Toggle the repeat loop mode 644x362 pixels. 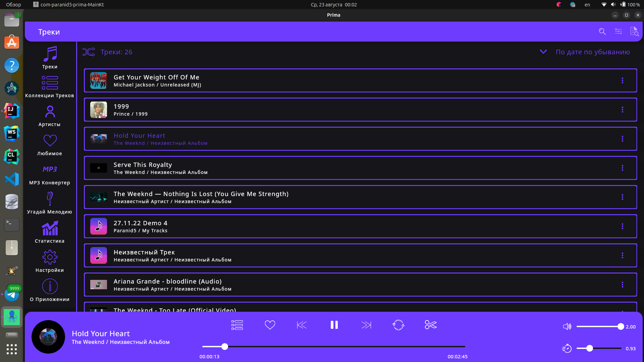click(x=398, y=325)
